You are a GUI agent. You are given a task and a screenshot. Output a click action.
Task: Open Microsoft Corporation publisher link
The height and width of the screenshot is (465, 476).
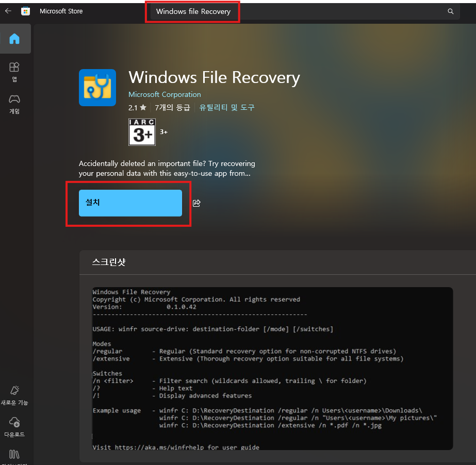pos(165,94)
